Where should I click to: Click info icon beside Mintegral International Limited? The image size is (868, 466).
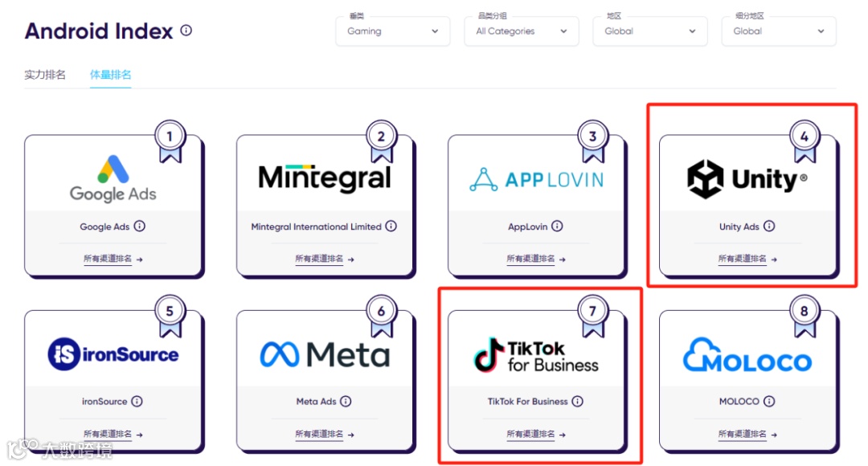pos(391,226)
